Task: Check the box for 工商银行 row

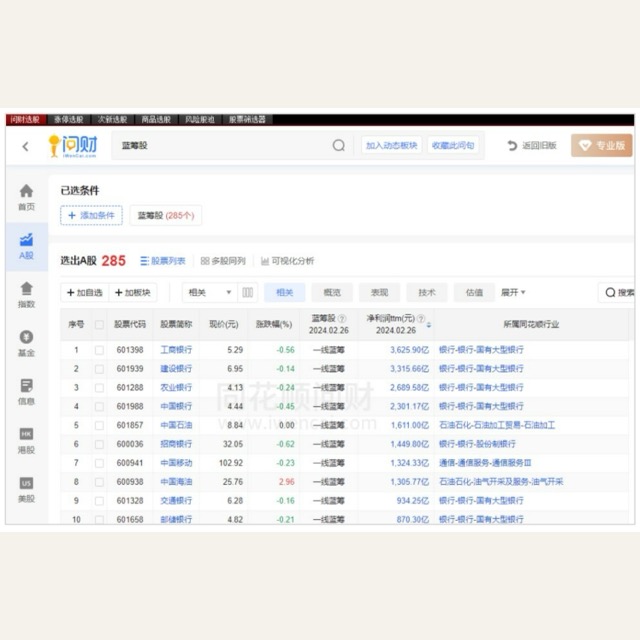Action: point(99,350)
